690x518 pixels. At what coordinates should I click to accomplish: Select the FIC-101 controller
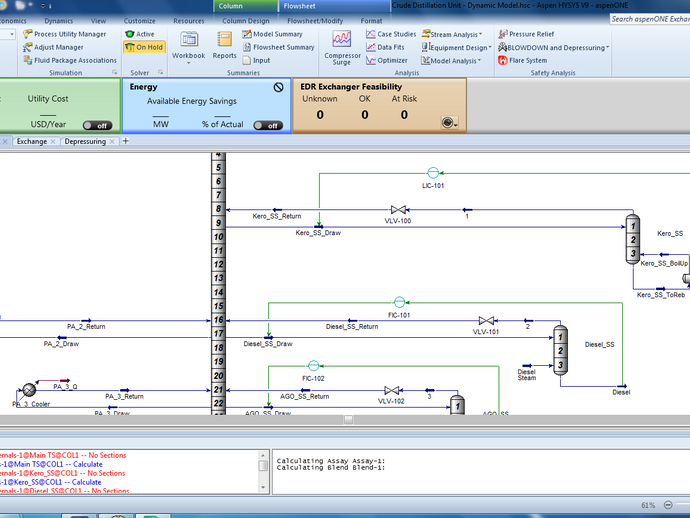click(x=399, y=302)
